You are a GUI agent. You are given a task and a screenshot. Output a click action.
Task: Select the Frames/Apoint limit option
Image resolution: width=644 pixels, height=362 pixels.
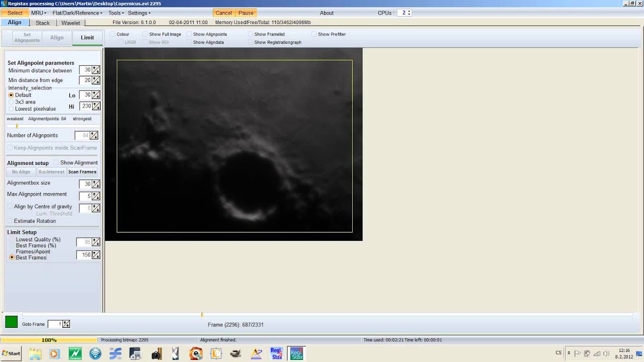coord(12,251)
